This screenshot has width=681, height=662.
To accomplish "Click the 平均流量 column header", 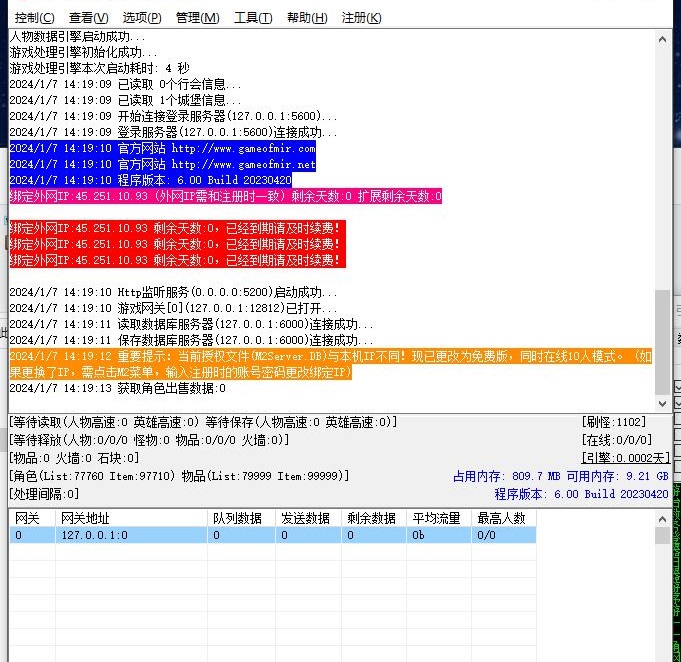I will (x=439, y=518).
